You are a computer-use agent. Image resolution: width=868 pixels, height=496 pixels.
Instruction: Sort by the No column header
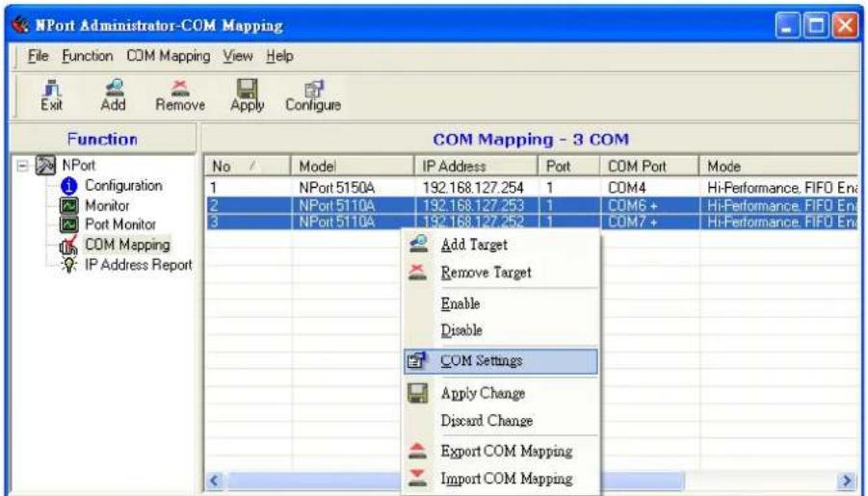(248, 166)
